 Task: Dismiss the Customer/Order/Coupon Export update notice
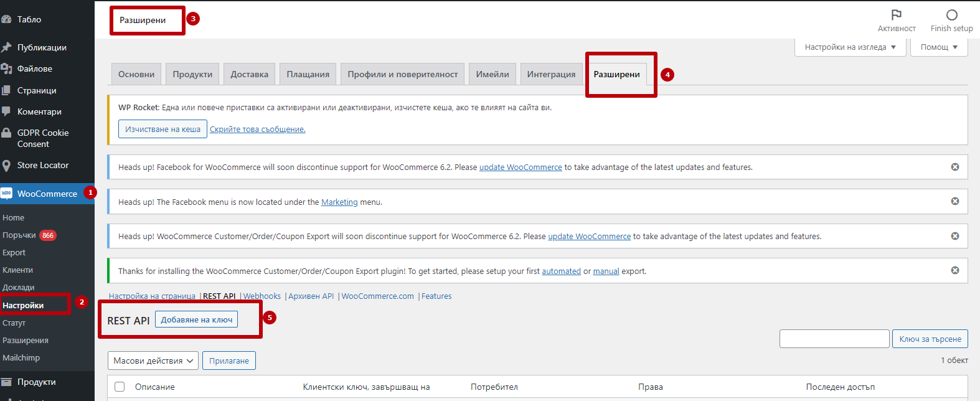(x=955, y=236)
